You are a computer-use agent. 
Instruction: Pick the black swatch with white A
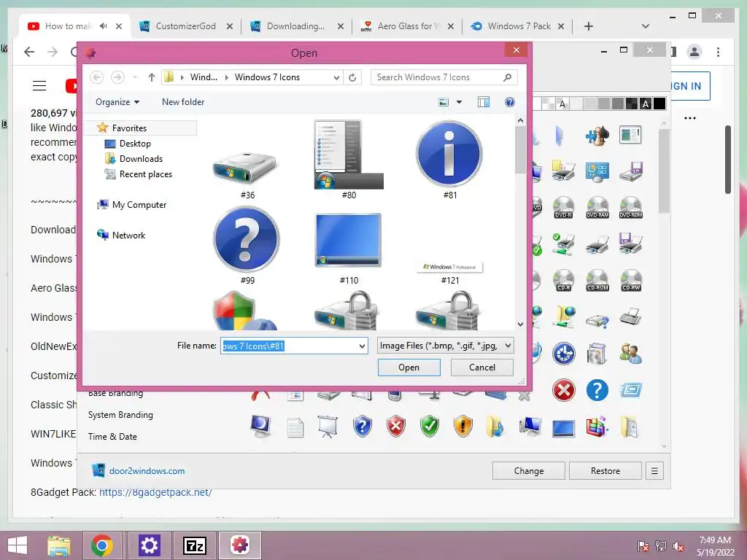pyautogui.click(x=646, y=104)
